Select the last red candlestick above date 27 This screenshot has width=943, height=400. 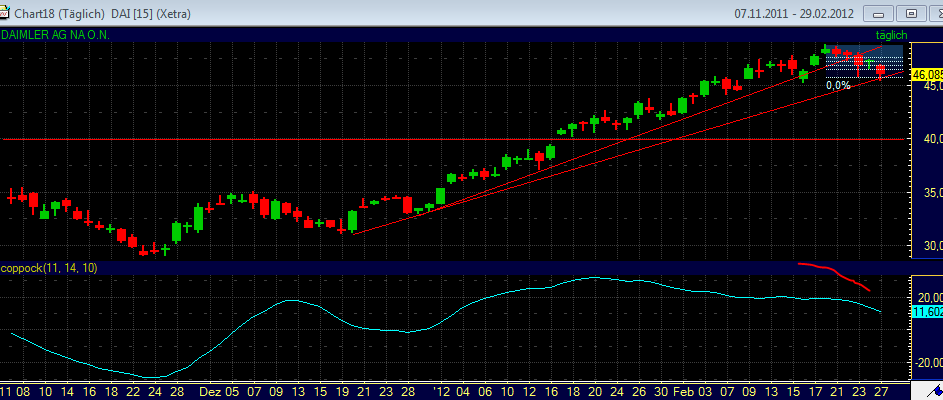tap(881, 72)
